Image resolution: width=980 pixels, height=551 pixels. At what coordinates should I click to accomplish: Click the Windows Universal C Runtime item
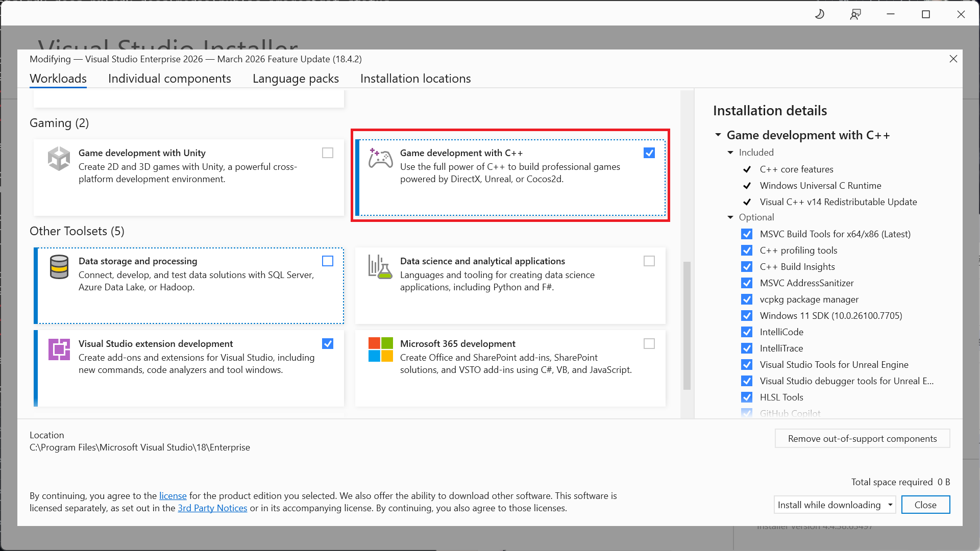coord(820,186)
